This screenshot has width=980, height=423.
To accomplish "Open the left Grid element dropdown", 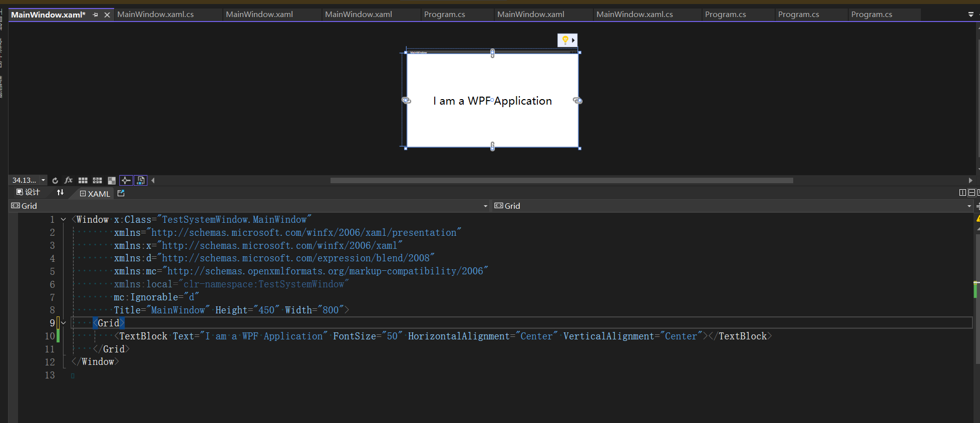I will point(485,206).
